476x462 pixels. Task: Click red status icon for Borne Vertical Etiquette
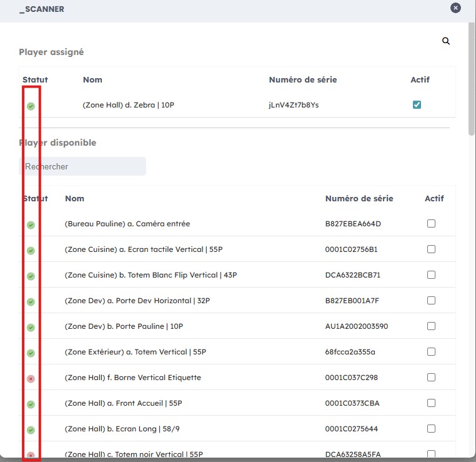point(31,378)
